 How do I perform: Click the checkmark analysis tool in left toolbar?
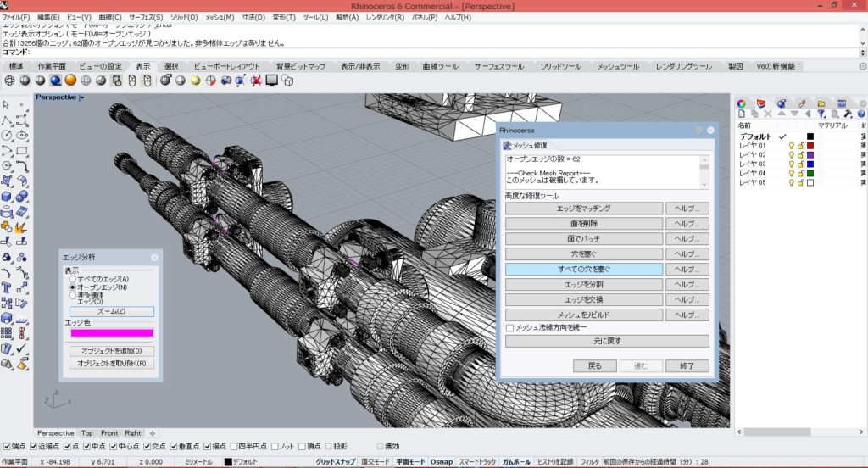point(21,349)
